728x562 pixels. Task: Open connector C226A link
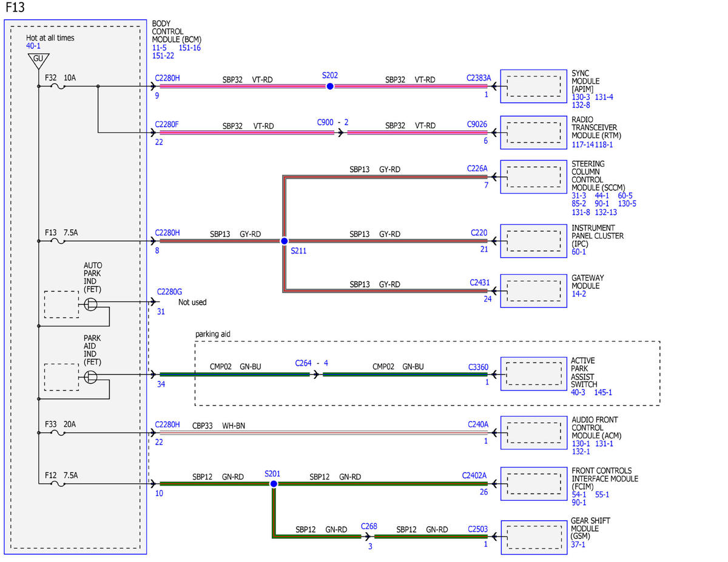click(x=477, y=167)
